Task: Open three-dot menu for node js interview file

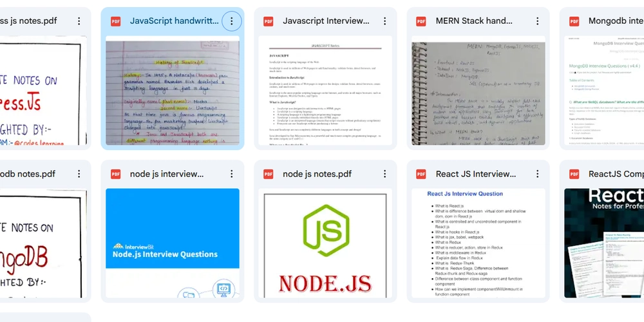Action: point(231,174)
